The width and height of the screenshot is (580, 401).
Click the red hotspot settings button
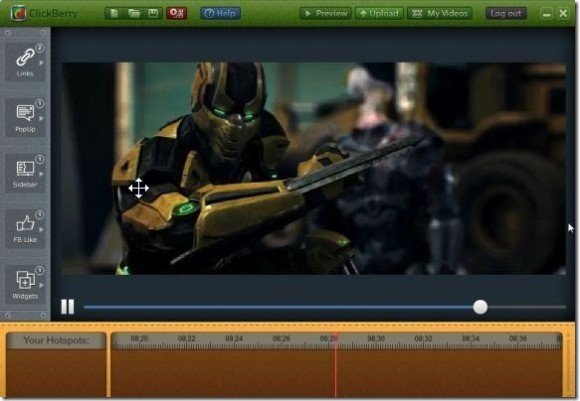(176, 14)
